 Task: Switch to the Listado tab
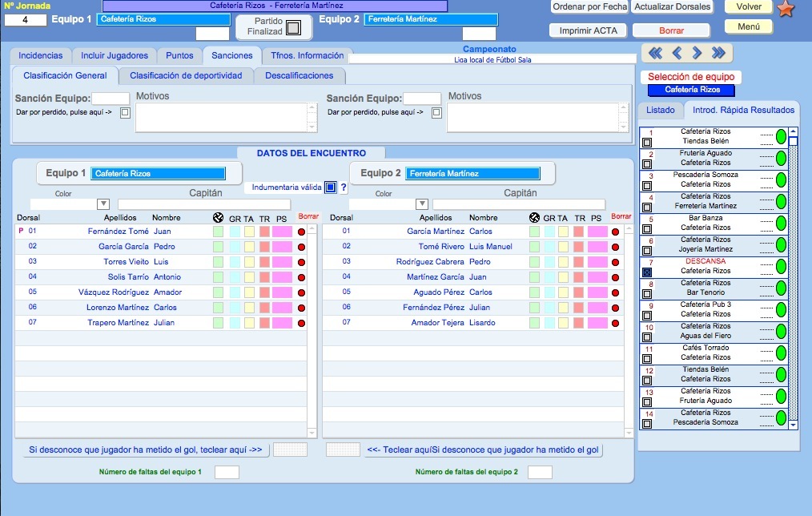coord(661,110)
